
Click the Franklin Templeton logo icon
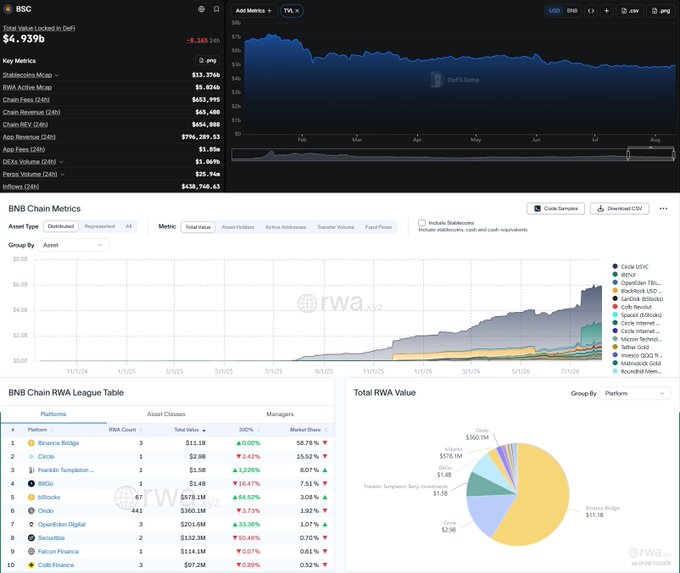point(31,470)
